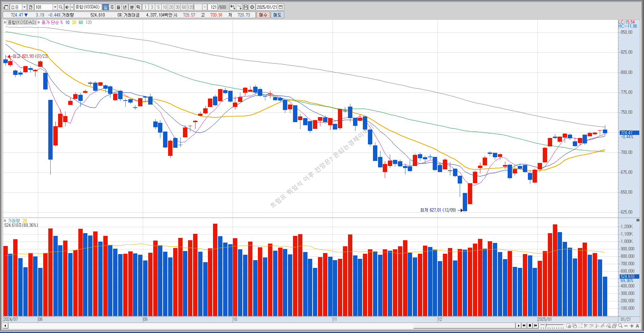Image resolution: width=644 pixels, height=333 pixels.
Task: Click the chart zoom range slider
Action: tap(552, 326)
